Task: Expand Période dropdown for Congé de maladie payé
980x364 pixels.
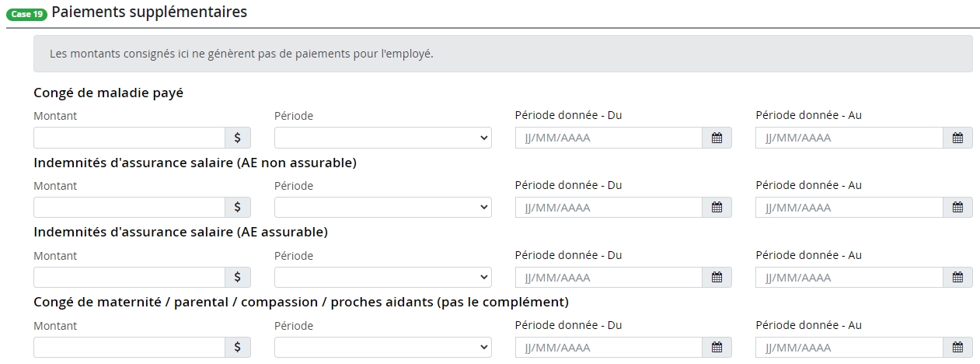Action: pyautogui.click(x=382, y=138)
